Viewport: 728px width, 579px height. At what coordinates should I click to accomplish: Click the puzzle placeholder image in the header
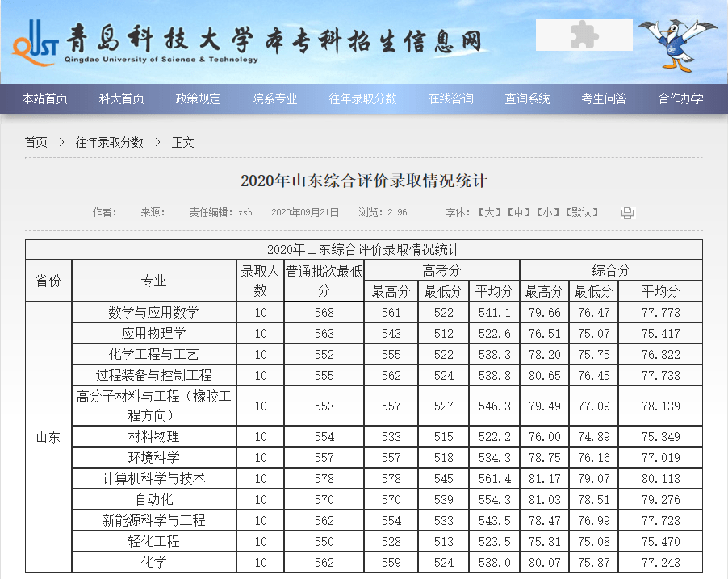[x=583, y=35]
